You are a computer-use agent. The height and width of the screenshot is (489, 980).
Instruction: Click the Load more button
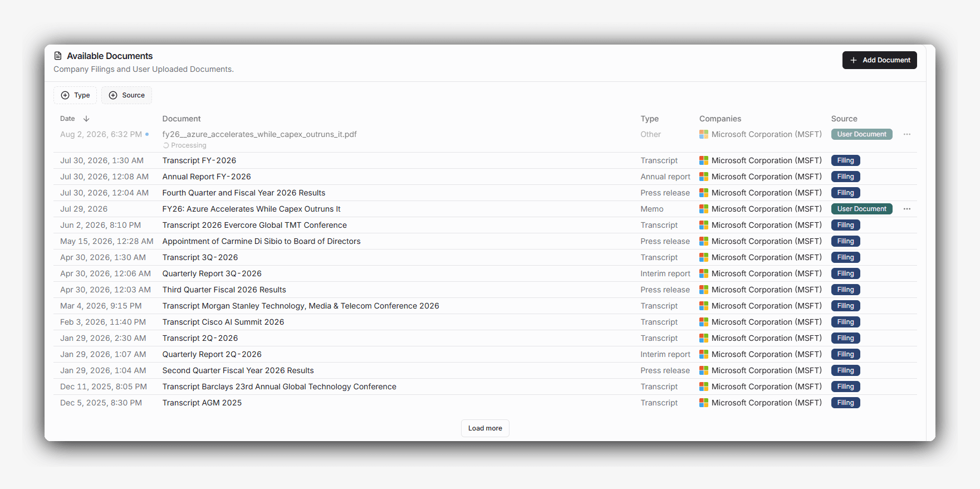pyautogui.click(x=485, y=428)
